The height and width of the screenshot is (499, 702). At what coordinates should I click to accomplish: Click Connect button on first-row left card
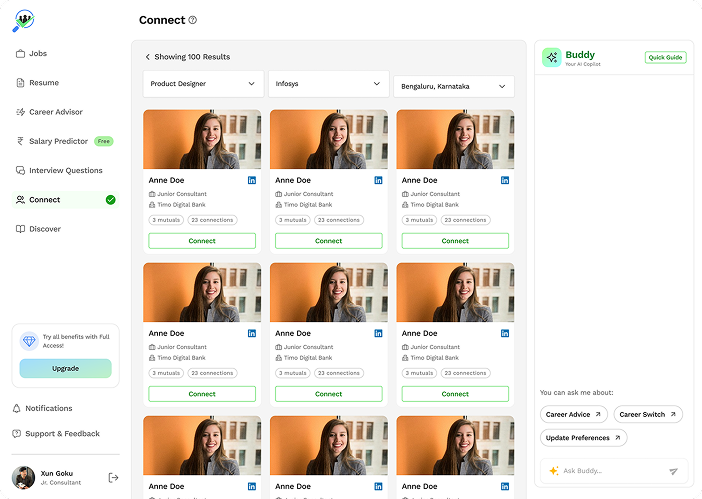click(x=202, y=241)
